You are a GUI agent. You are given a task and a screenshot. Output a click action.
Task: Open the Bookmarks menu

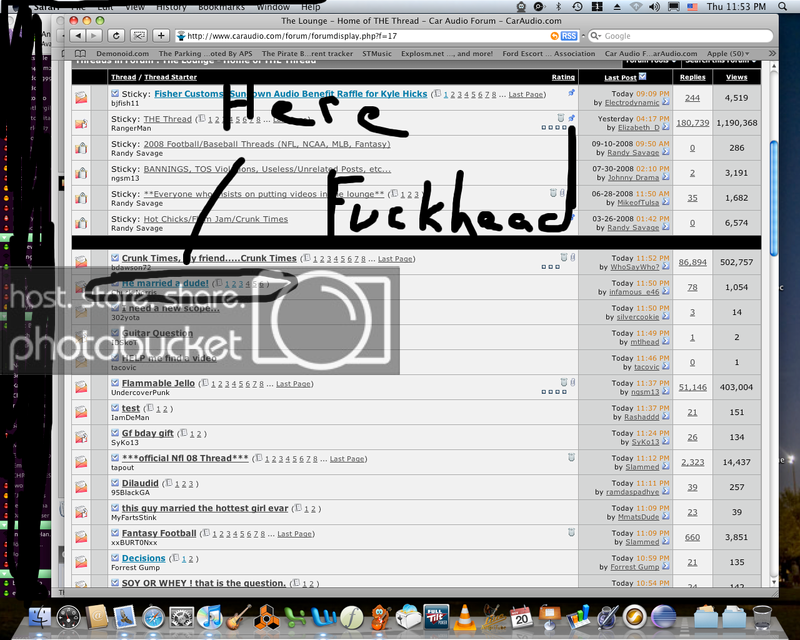(x=221, y=7)
